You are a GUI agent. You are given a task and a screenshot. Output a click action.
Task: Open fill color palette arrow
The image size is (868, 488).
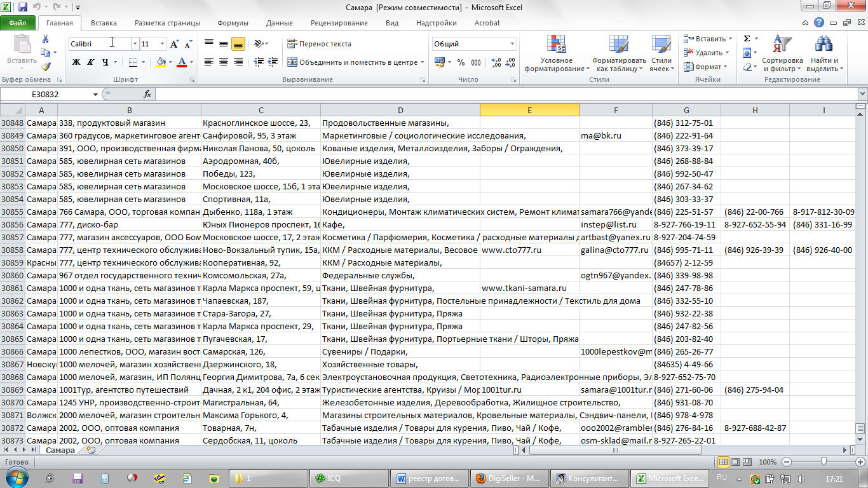170,62
